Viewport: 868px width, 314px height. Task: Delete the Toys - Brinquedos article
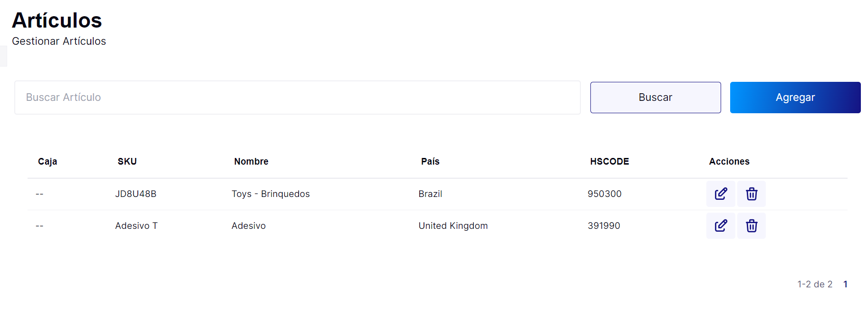pyautogui.click(x=752, y=194)
